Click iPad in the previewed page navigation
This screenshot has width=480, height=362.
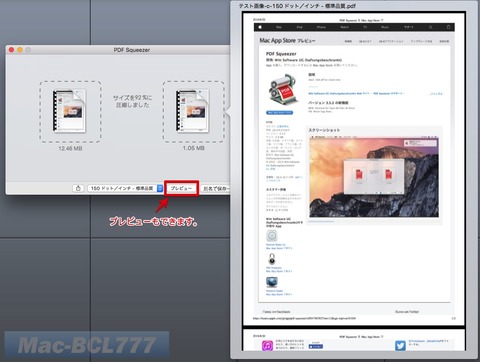click(299, 27)
